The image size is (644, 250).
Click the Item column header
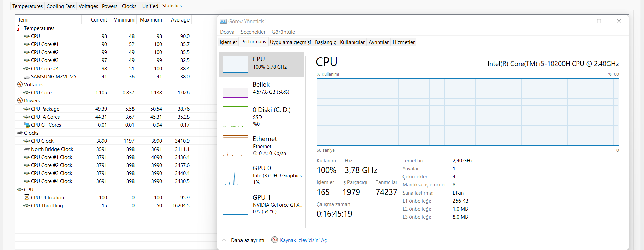point(48,20)
